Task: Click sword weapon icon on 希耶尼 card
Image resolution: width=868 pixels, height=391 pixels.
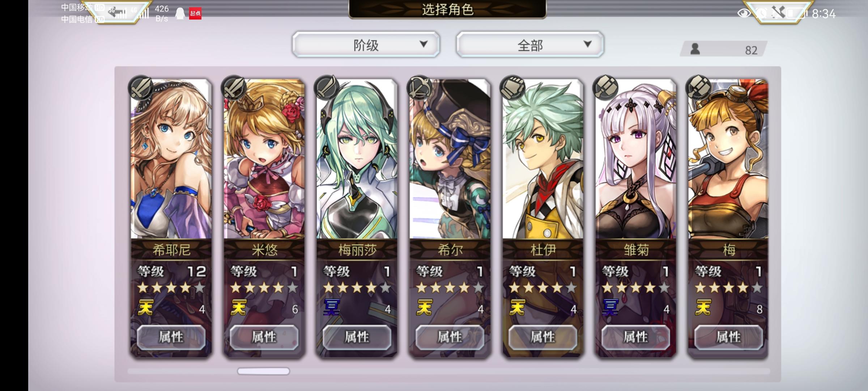Action: pyautogui.click(x=141, y=87)
